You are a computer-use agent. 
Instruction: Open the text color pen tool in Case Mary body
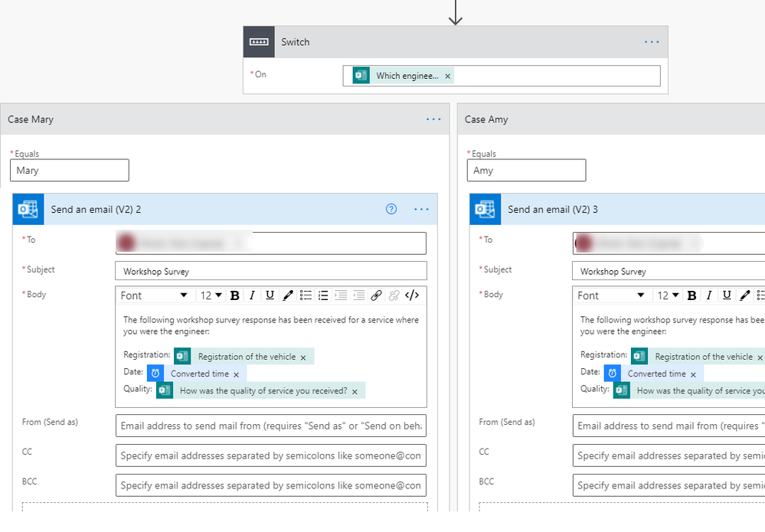(x=288, y=295)
